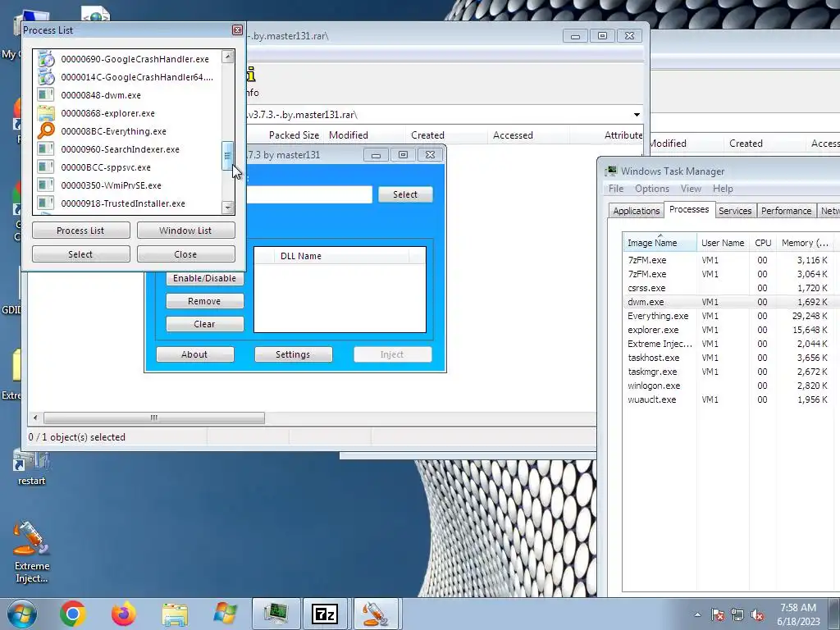Sort by User Name column

723,243
